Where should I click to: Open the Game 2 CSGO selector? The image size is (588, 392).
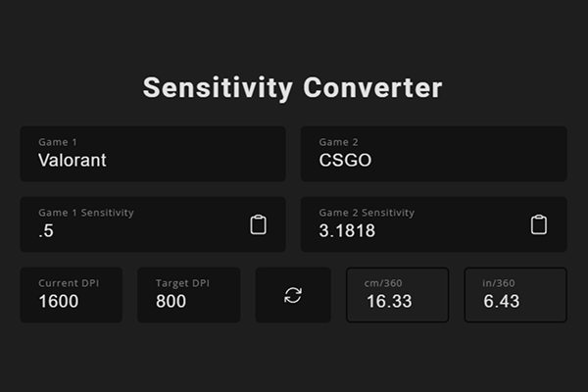[x=433, y=154]
